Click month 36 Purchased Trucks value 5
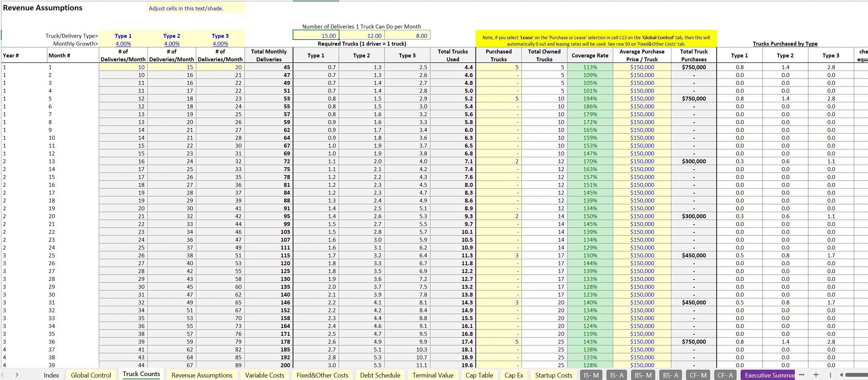The height and width of the screenshot is (380, 868). [498, 342]
